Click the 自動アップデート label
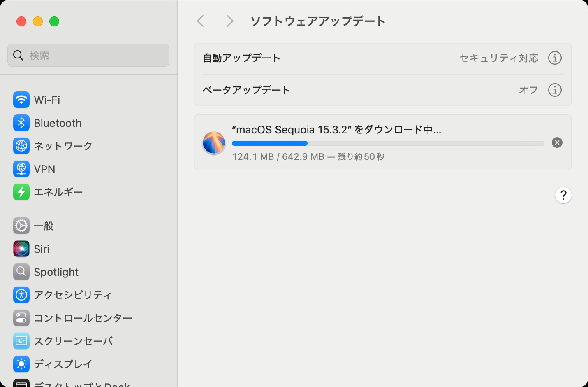 point(241,58)
